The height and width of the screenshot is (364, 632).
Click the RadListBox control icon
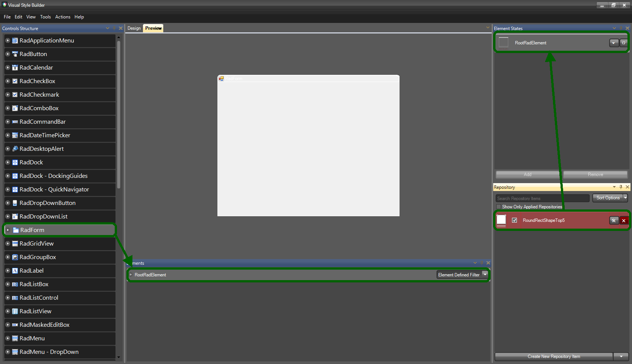(15, 284)
